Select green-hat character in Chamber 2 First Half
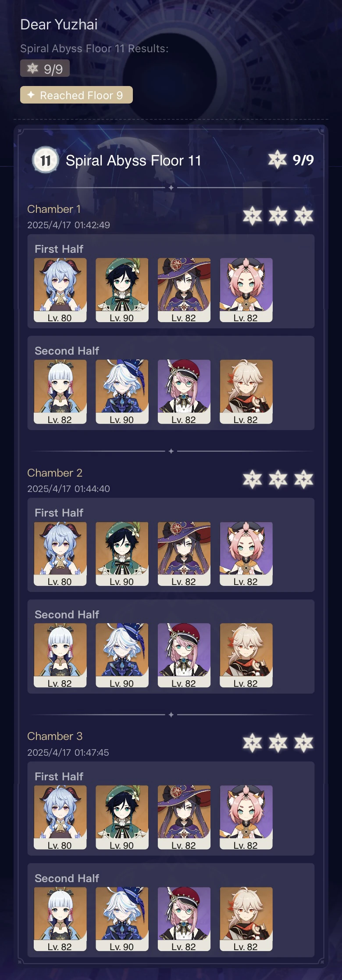342x980 pixels. pyautogui.click(x=122, y=554)
